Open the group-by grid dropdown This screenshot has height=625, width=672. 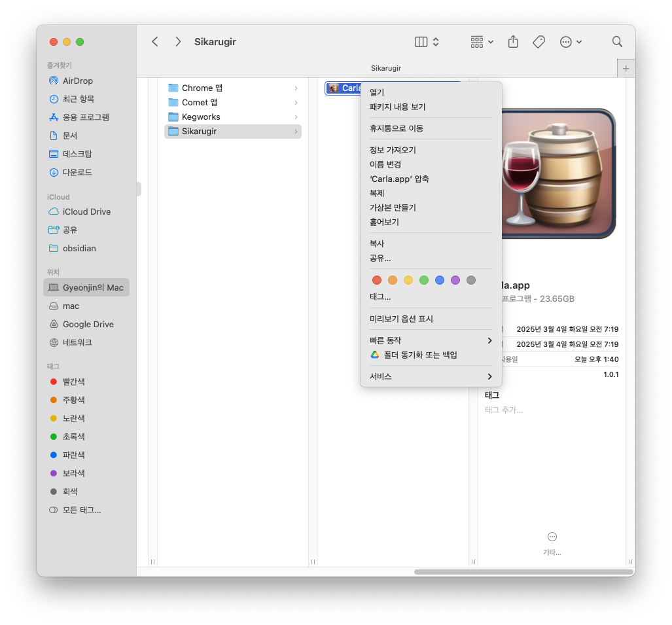pyautogui.click(x=482, y=42)
